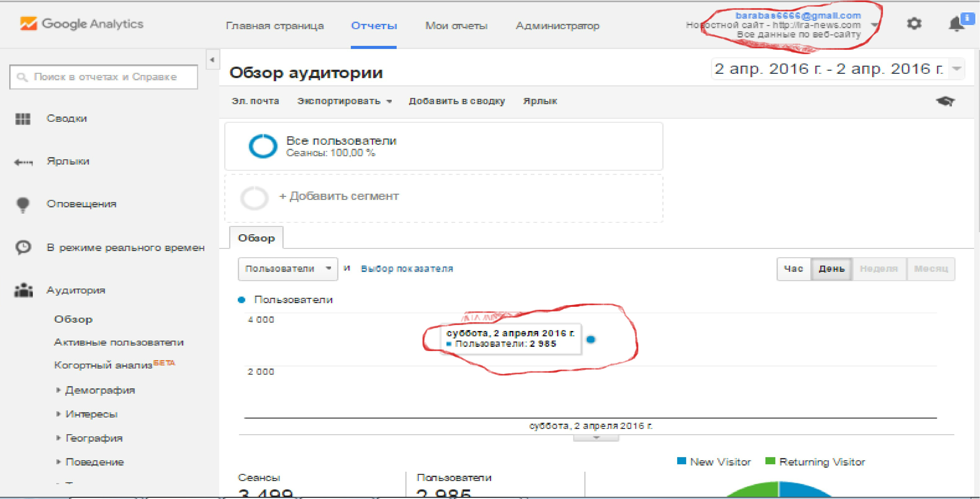Click the Google Analytics logo
Viewport: 980px width, 499px height.
82,24
